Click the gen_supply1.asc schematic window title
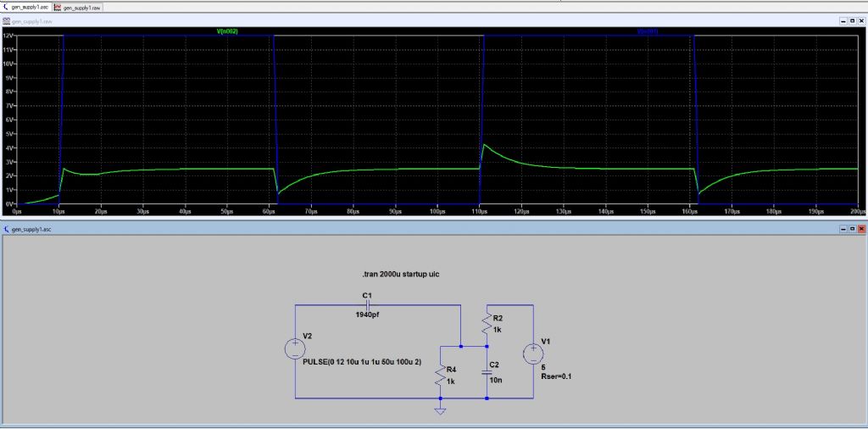The width and height of the screenshot is (868, 429). [x=31, y=229]
